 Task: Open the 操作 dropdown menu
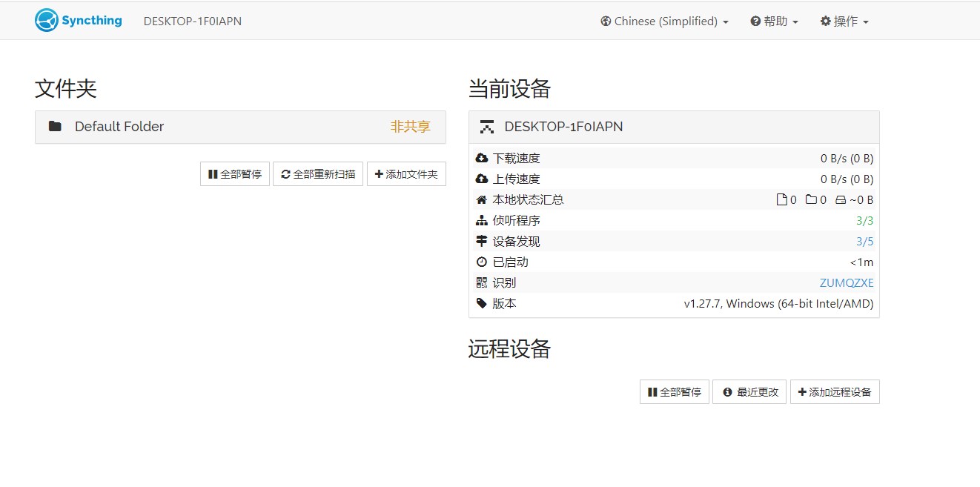[x=844, y=21]
